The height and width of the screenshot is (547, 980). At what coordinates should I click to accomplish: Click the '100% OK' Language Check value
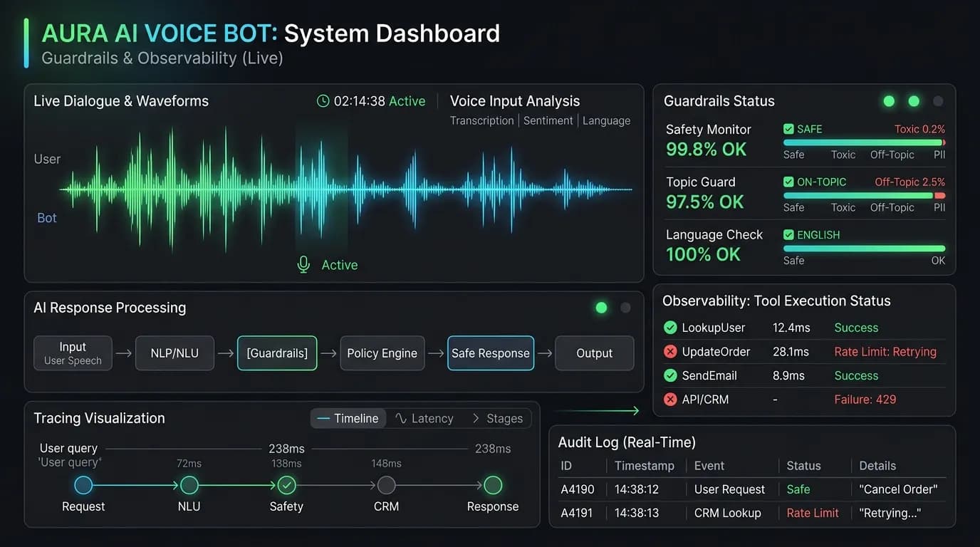click(704, 254)
